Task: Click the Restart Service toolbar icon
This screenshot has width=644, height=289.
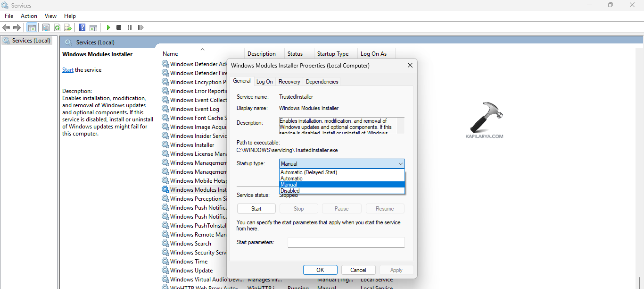Action: pyautogui.click(x=140, y=28)
